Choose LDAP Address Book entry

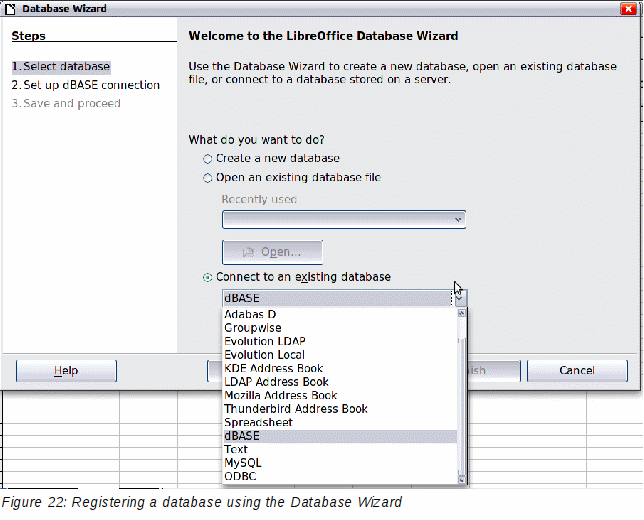[x=340, y=382]
